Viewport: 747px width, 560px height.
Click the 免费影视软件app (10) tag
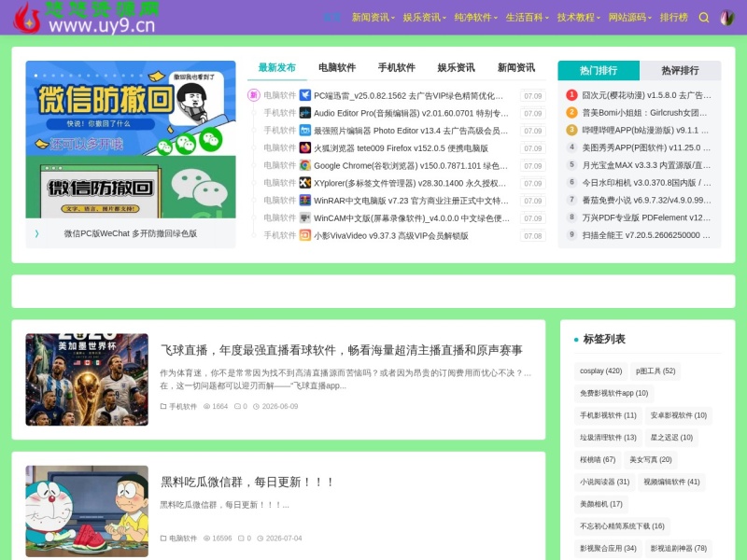tap(614, 393)
